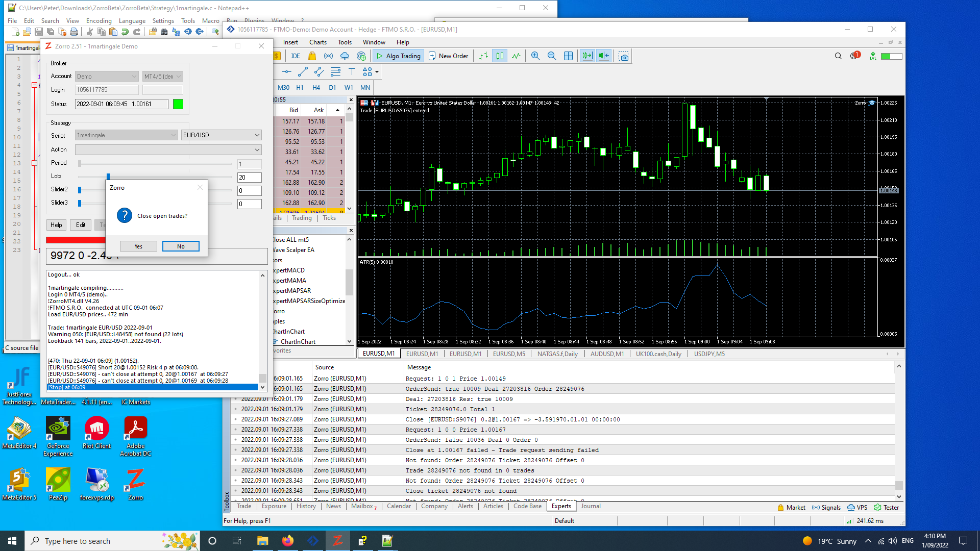Click the Notepad++ Find binoculars icon
The width and height of the screenshot is (980, 551).
coord(164,32)
